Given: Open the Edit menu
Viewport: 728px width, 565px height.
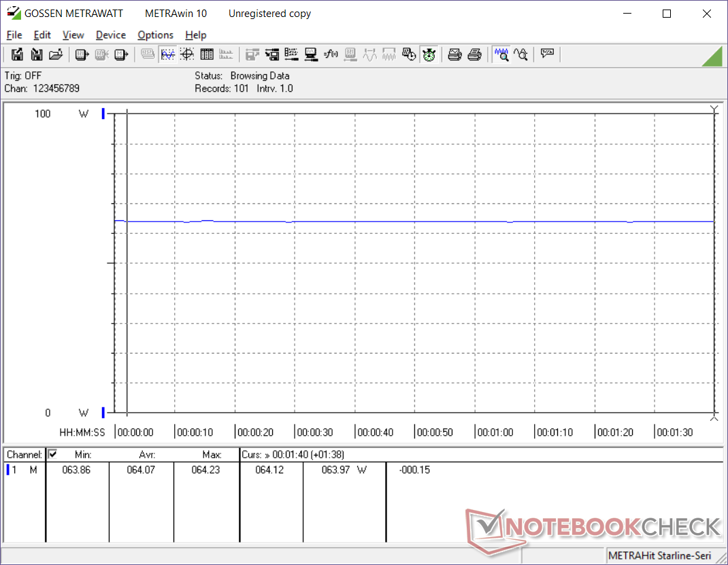Looking at the screenshot, I should 42,35.
